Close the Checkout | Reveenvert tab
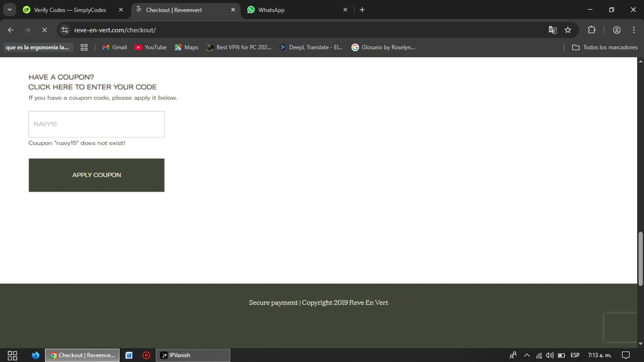 (233, 10)
